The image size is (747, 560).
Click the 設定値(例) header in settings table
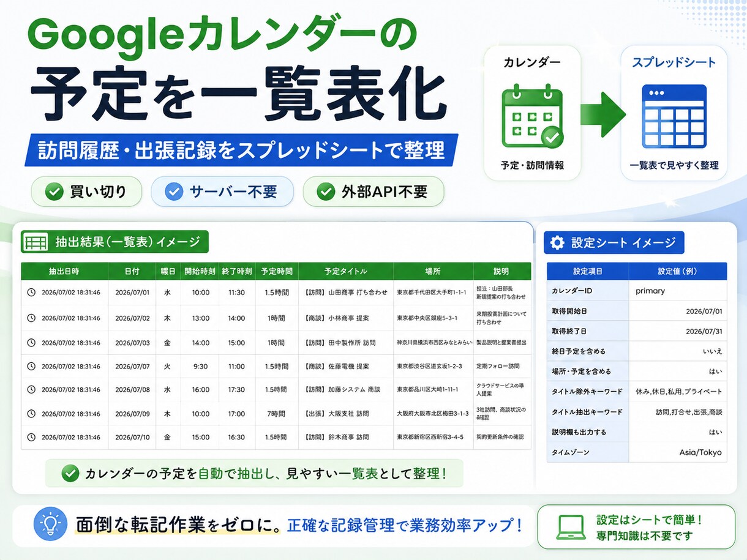[678, 271]
